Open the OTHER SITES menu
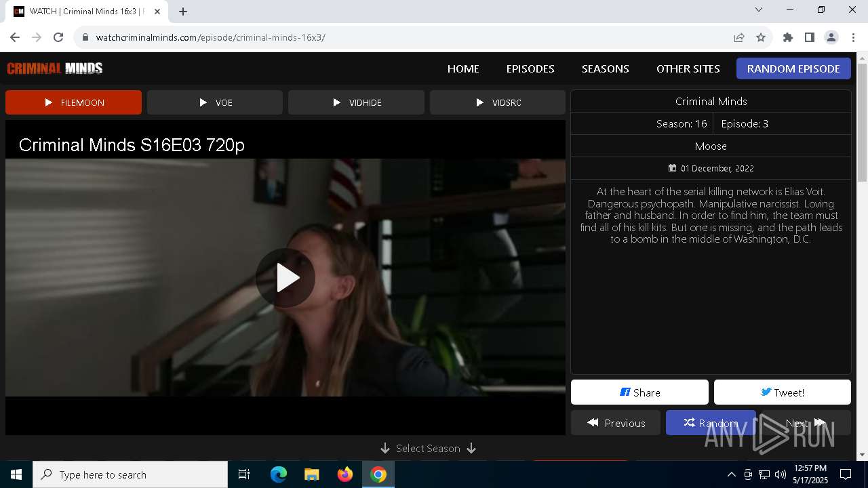 [x=688, y=68]
